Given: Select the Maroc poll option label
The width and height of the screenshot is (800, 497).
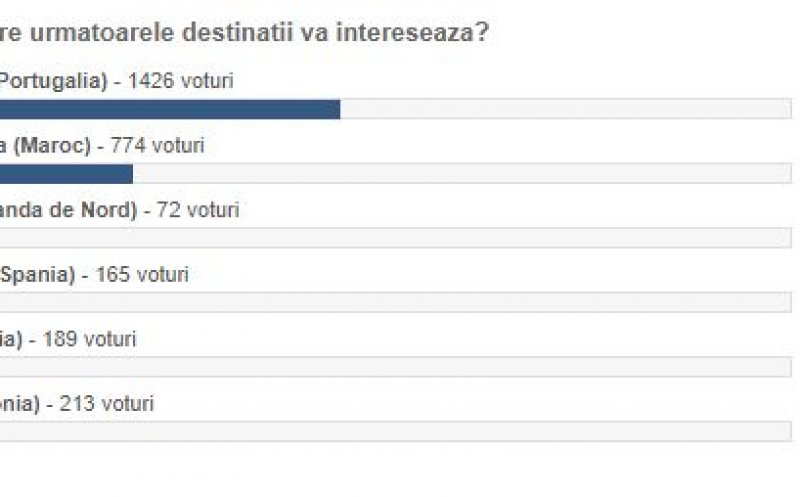Looking at the screenshot, I should tap(45, 146).
